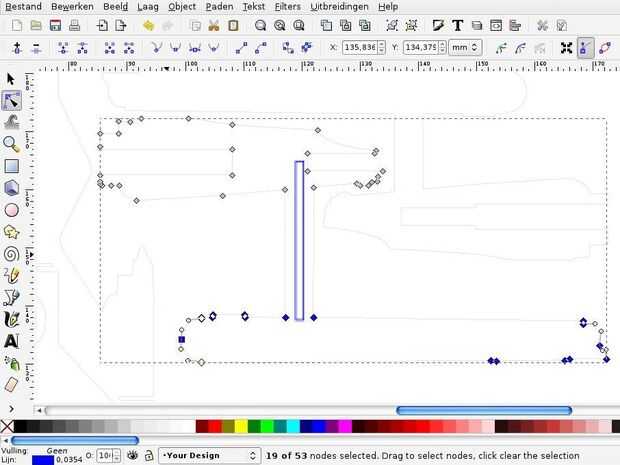The image size is (620, 465).
Task: Increase X coordinate spinner arrow
Action: 381,44
